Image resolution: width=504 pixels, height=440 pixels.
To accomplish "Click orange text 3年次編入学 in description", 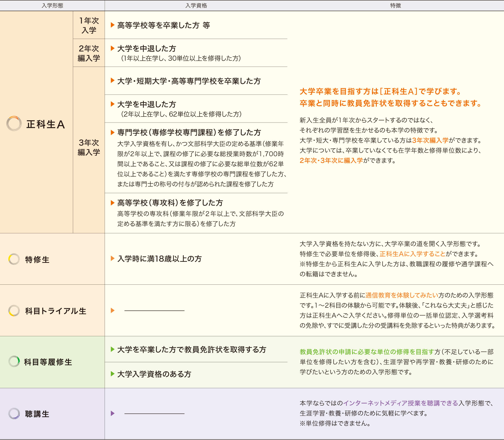I will pos(430,140).
